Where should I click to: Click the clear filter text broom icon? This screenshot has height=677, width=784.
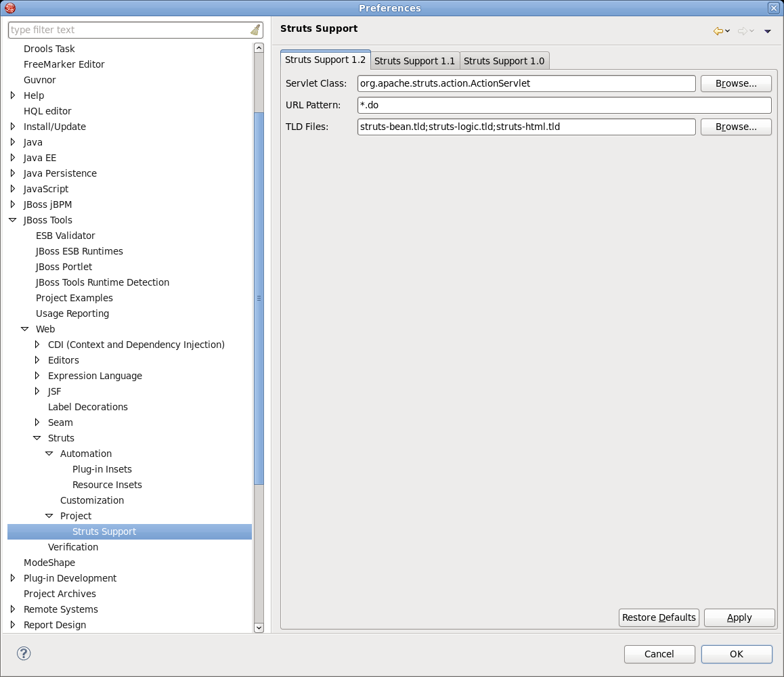pyautogui.click(x=255, y=30)
